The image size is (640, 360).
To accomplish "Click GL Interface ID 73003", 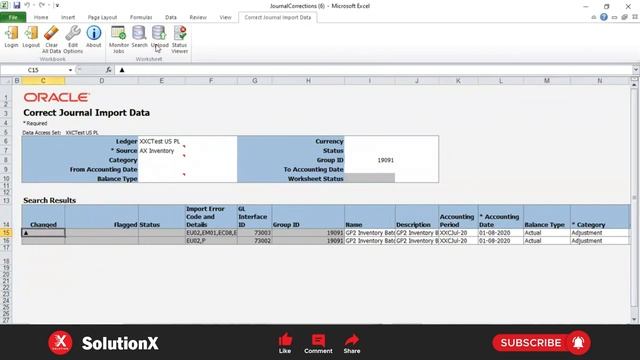I will tap(255, 233).
